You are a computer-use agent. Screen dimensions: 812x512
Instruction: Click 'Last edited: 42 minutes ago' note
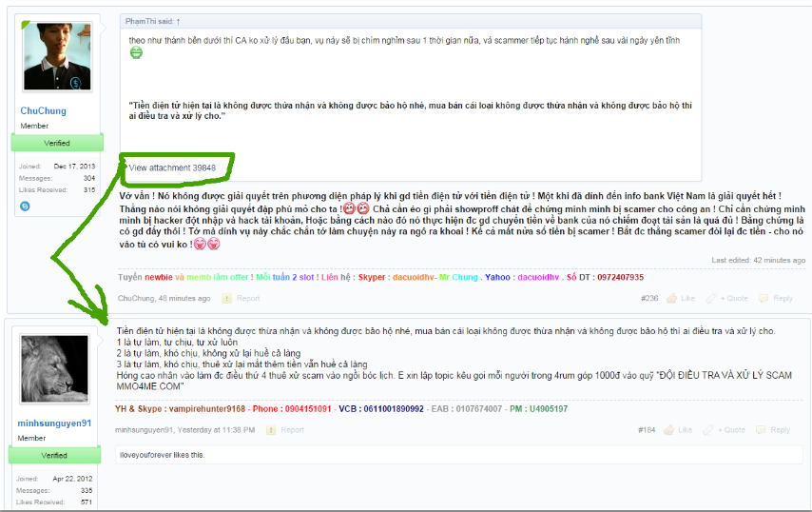click(758, 260)
